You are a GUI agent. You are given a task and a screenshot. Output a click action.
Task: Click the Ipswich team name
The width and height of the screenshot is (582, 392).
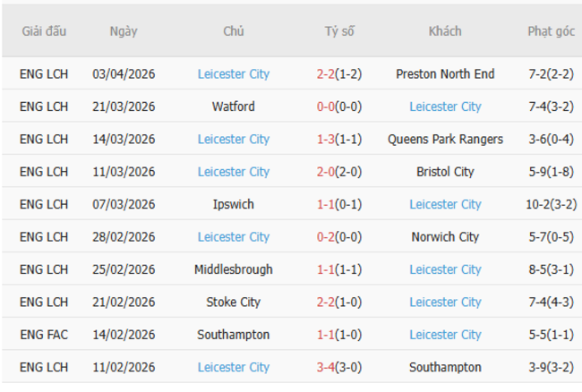(234, 204)
